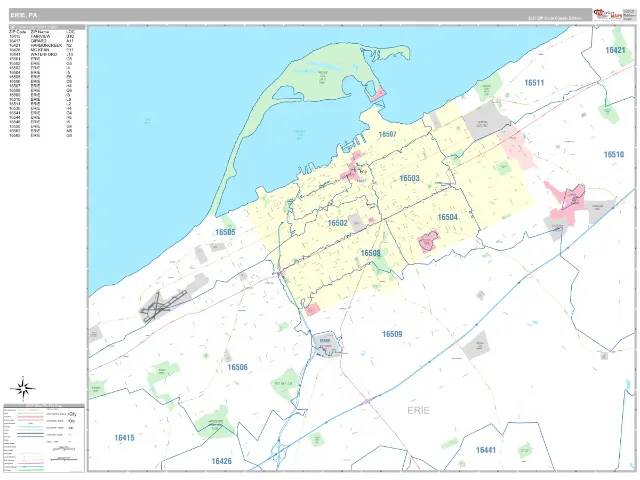Click the MC KEAN row in ZIP index
This screenshot has height=480, width=640.
tap(41, 50)
